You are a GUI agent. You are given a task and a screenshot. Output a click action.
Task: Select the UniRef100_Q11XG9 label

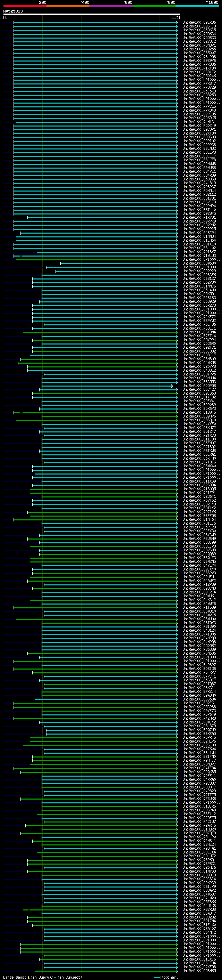pos(199,481)
